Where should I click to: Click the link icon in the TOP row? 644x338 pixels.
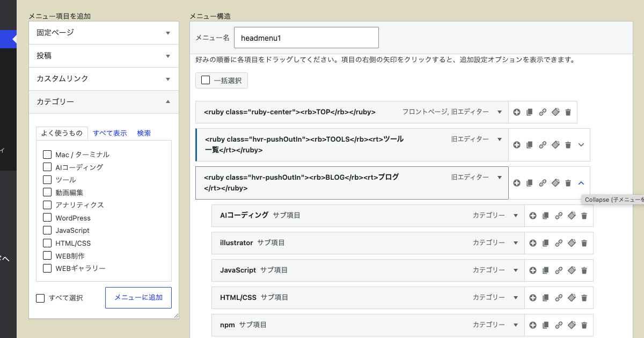(543, 112)
